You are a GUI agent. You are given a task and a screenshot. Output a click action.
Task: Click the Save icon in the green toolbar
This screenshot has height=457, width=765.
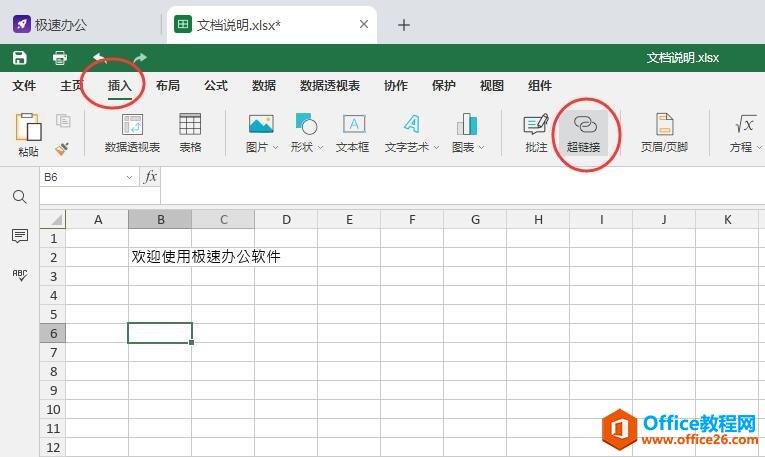point(20,58)
